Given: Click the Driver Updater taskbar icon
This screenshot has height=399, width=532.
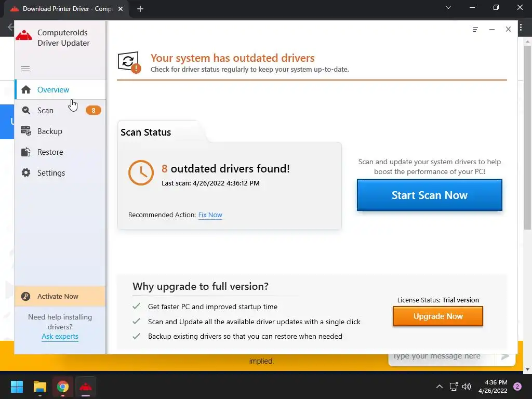Looking at the screenshot, I should [86, 387].
